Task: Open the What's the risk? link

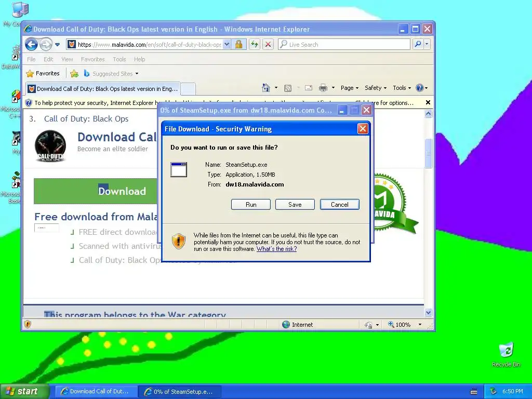Action: pyautogui.click(x=276, y=249)
